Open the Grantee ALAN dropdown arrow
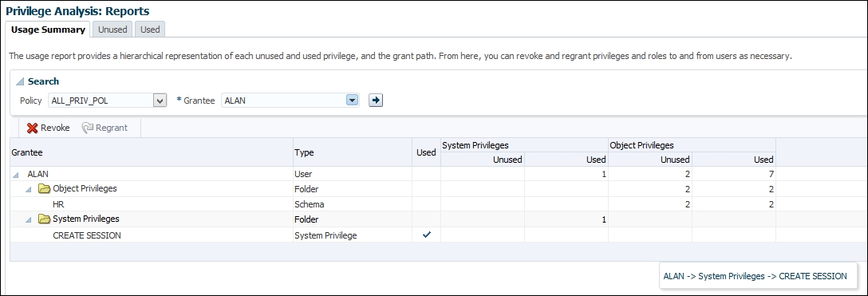Screen dimensions: 868x296 352,101
